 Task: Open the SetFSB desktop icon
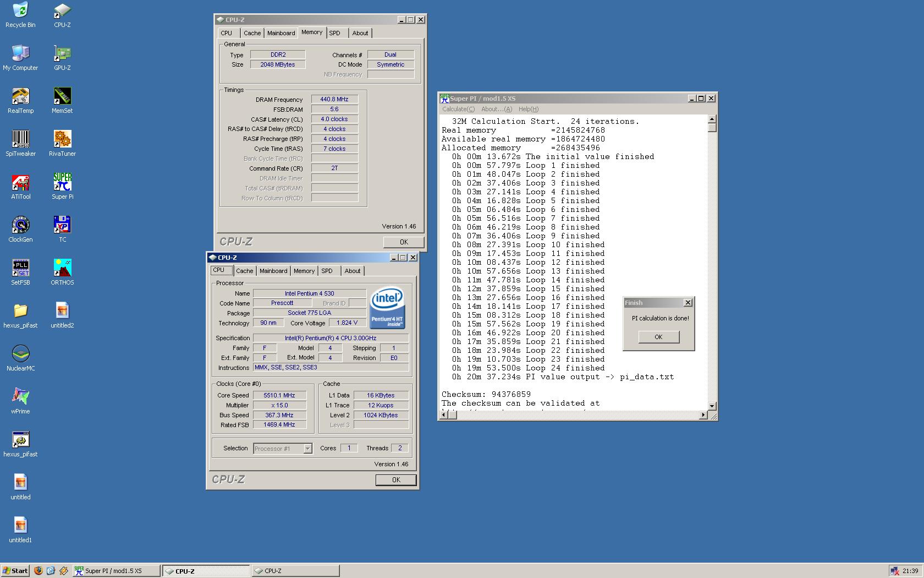20,272
